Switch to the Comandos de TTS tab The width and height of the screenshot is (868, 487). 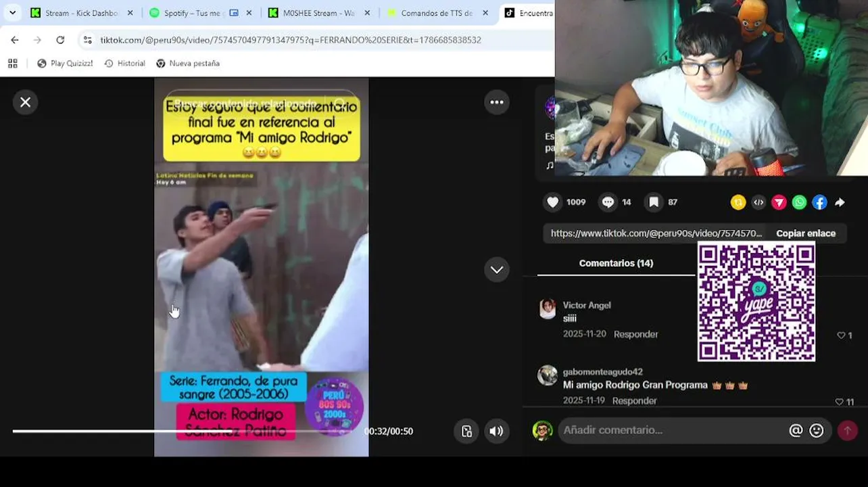point(438,13)
